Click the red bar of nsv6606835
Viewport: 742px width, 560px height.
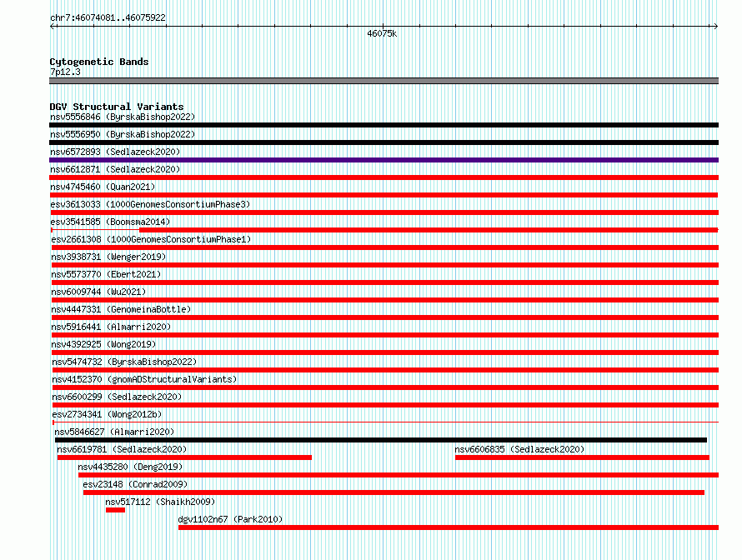(582, 457)
